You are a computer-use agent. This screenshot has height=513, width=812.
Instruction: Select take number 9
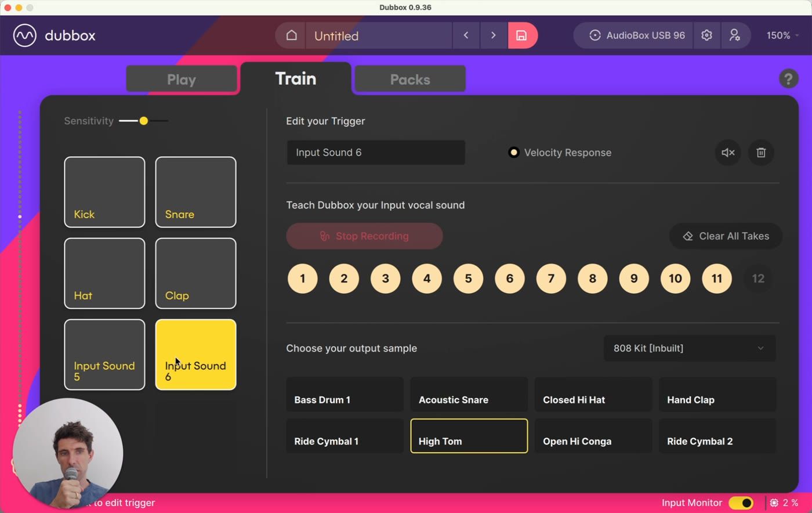pyautogui.click(x=634, y=279)
